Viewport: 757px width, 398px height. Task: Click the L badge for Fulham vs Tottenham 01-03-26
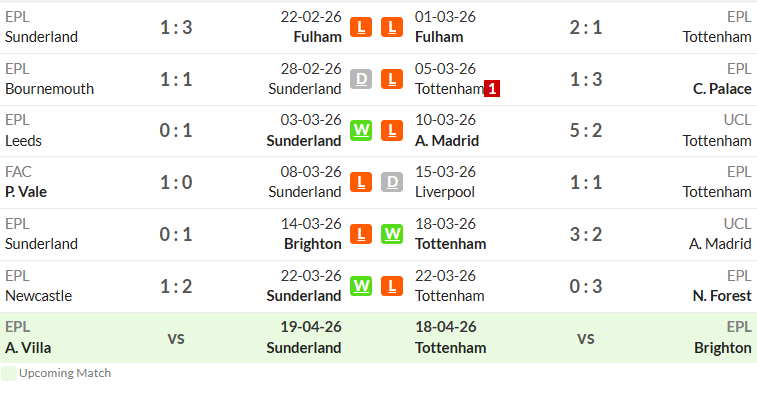coord(392,27)
